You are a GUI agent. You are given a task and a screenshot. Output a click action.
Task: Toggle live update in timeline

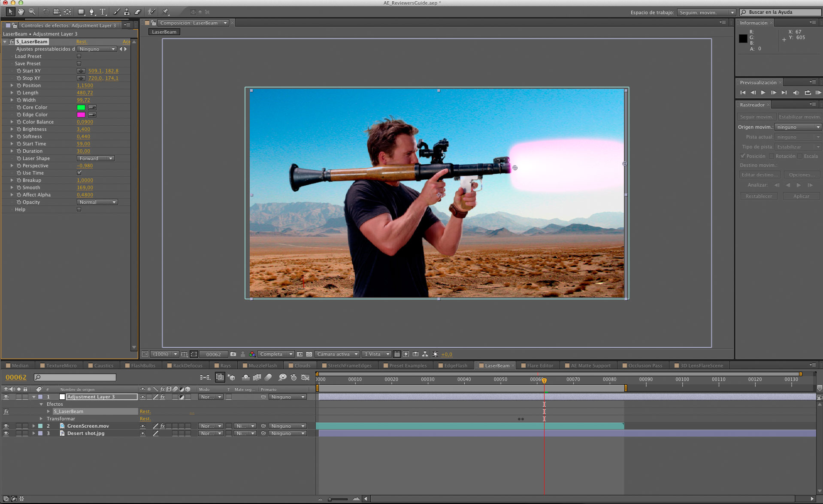click(220, 377)
